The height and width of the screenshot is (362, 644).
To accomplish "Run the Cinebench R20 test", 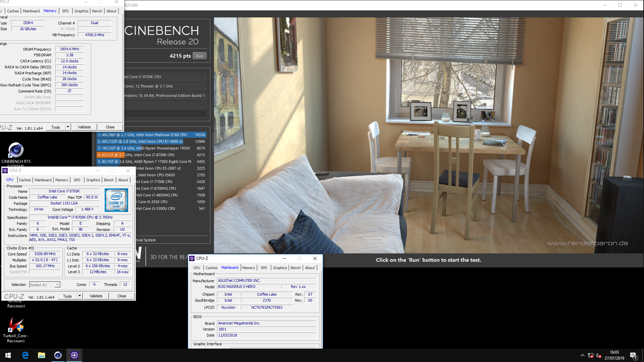I will [x=199, y=56].
